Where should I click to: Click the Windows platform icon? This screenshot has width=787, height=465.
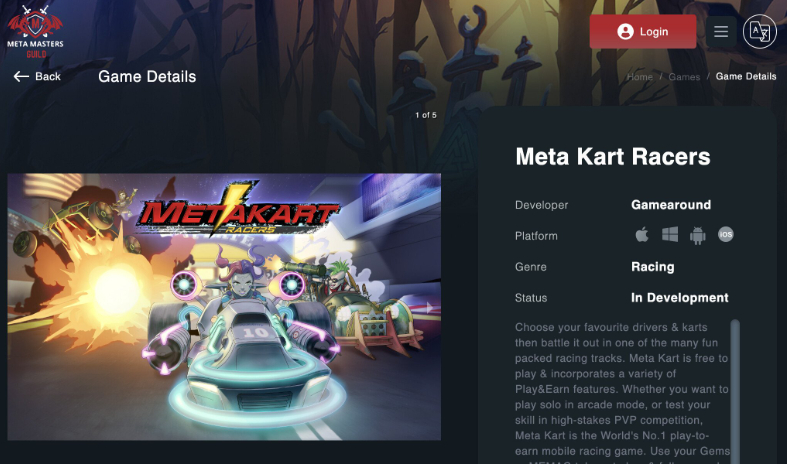click(670, 235)
